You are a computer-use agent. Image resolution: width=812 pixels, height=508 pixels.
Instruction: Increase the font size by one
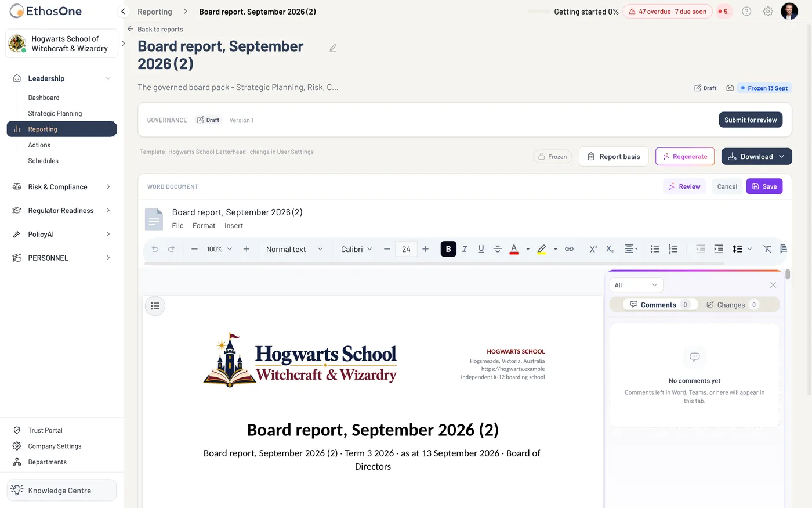(x=425, y=249)
